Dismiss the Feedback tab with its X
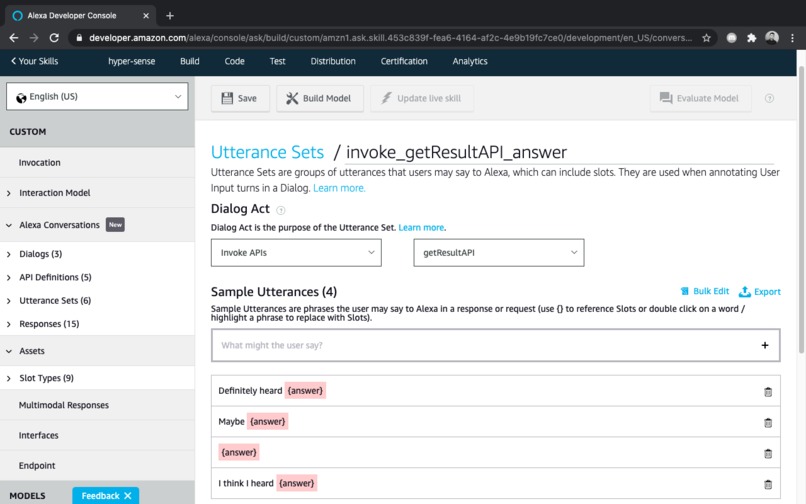Image resolution: width=806 pixels, height=504 pixels. (x=128, y=496)
